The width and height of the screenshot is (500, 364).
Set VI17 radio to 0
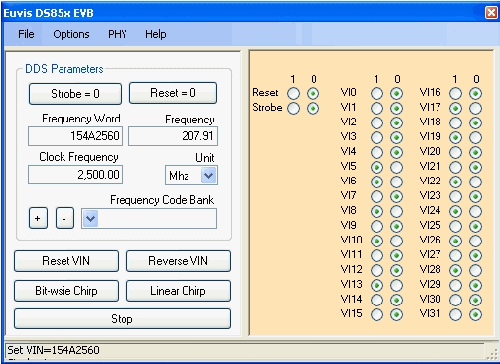click(475, 108)
